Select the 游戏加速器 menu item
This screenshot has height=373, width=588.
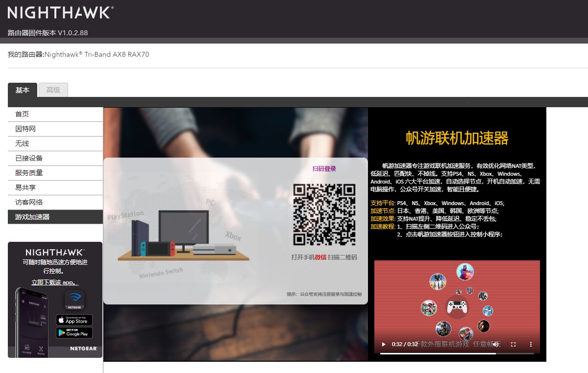55,217
